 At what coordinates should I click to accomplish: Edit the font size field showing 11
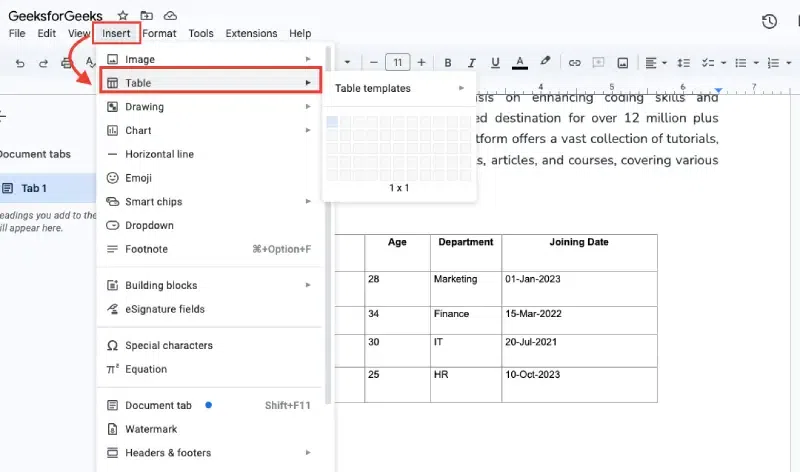[x=397, y=63]
